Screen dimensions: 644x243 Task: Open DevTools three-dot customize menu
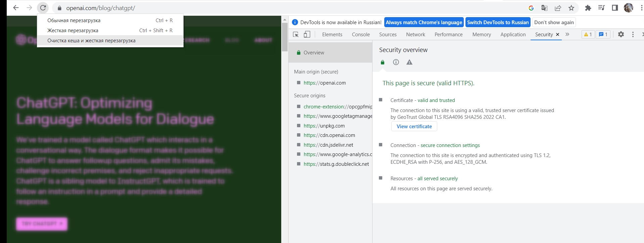point(633,34)
